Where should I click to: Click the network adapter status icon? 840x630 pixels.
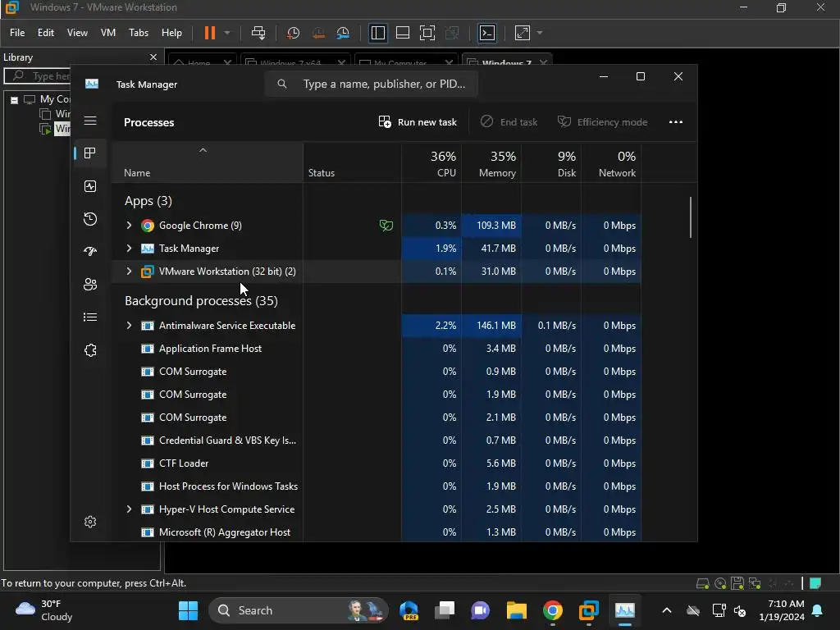tap(755, 583)
